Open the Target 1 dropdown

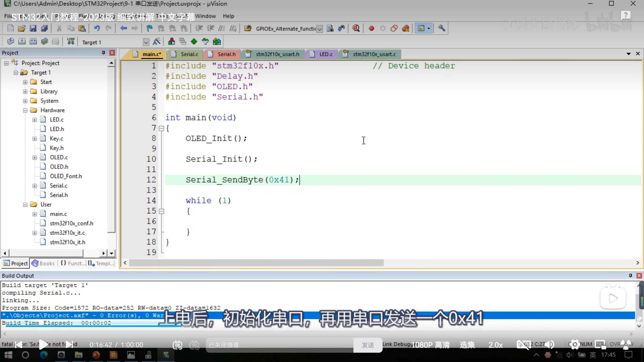(146, 42)
